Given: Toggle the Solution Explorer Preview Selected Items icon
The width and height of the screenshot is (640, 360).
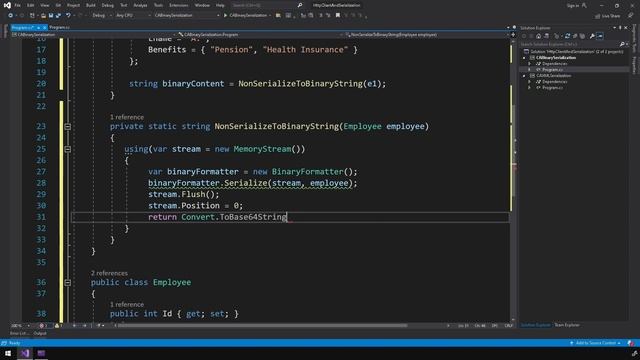Looking at the screenshot, I should click(x=600, y=36).
